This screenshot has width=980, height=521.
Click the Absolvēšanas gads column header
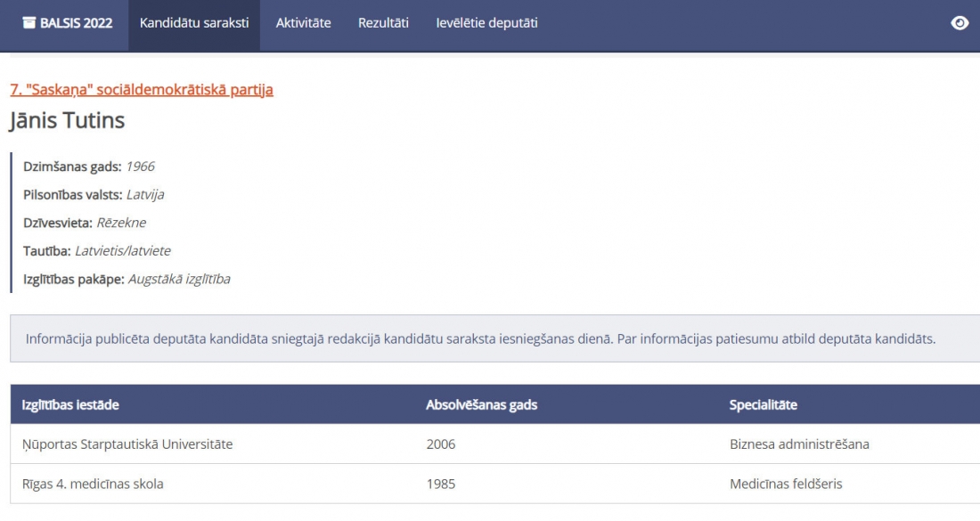[481, 404]
